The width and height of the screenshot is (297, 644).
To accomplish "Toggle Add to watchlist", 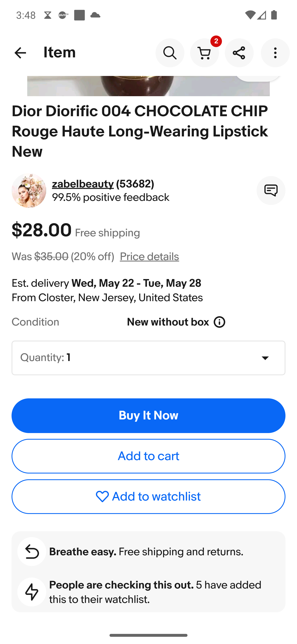I will [148, 496].
